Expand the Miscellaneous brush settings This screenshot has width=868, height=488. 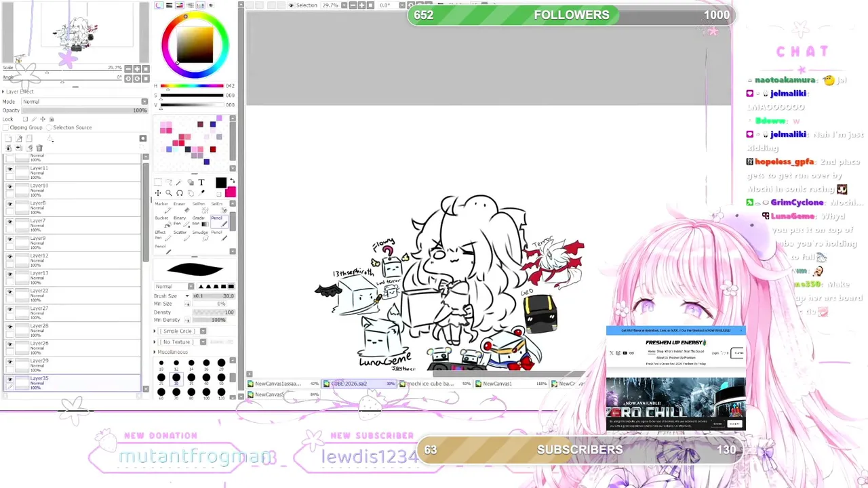pyautogui.click(x=155, y=352)
